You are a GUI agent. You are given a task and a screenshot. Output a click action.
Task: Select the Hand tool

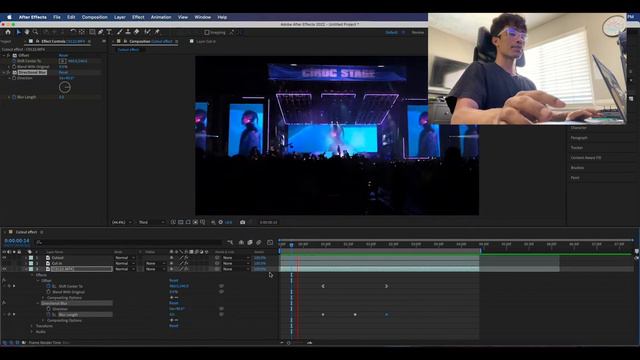27,32
